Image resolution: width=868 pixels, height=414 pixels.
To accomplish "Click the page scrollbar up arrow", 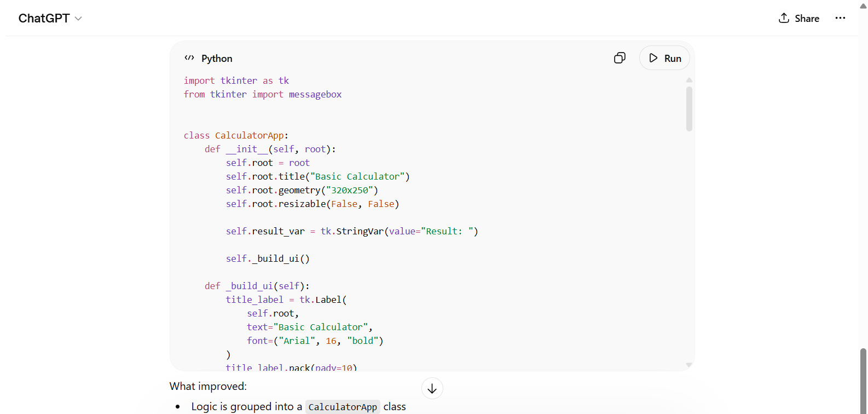I will pyautogui.click(x=863, y=6).
